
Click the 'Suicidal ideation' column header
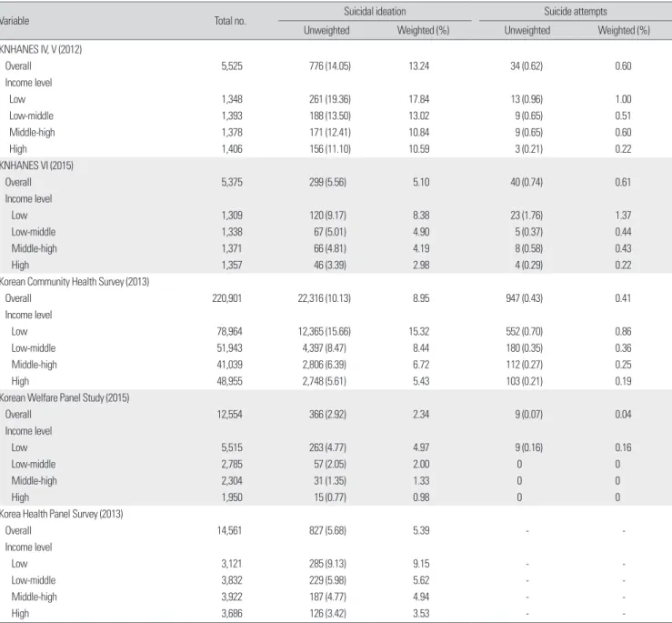[x=375, y=12]
